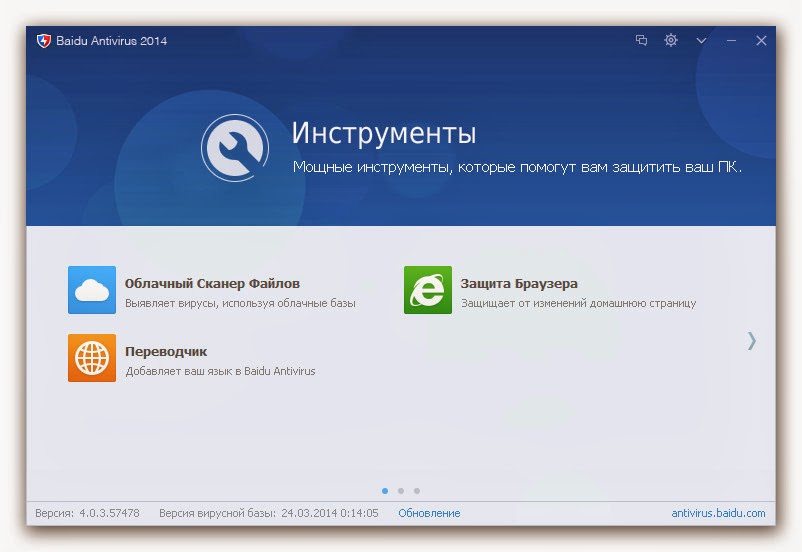Image resolution: width=802 pixels, height=552 pixels.
Task: Click the Baidu Antivirus shield logo
Action: coord(44,40)
